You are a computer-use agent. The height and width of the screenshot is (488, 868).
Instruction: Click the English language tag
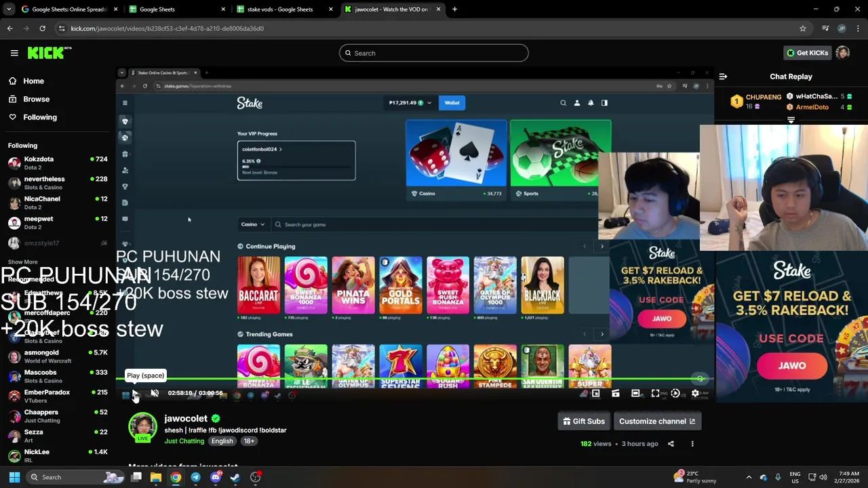click(x=222, y=441)
